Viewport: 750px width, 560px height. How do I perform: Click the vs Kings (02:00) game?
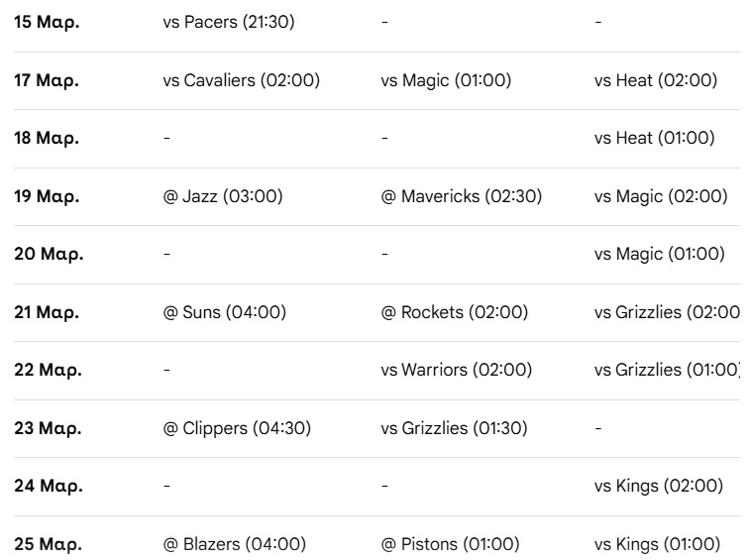(659, 487)
